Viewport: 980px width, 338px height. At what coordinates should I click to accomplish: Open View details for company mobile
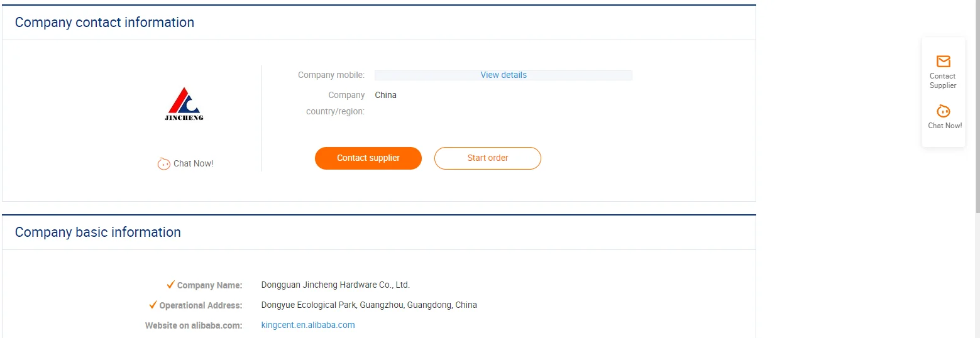(x=504, y=75)
